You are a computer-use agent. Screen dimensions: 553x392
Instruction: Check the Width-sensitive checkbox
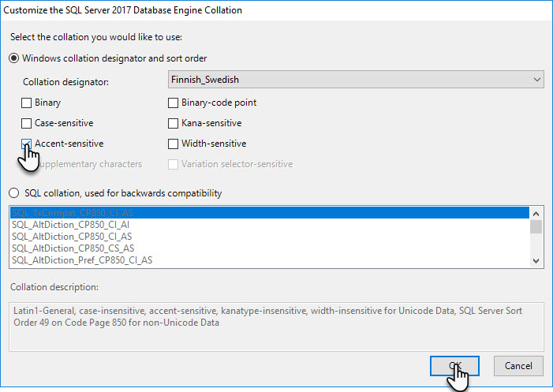173,144
